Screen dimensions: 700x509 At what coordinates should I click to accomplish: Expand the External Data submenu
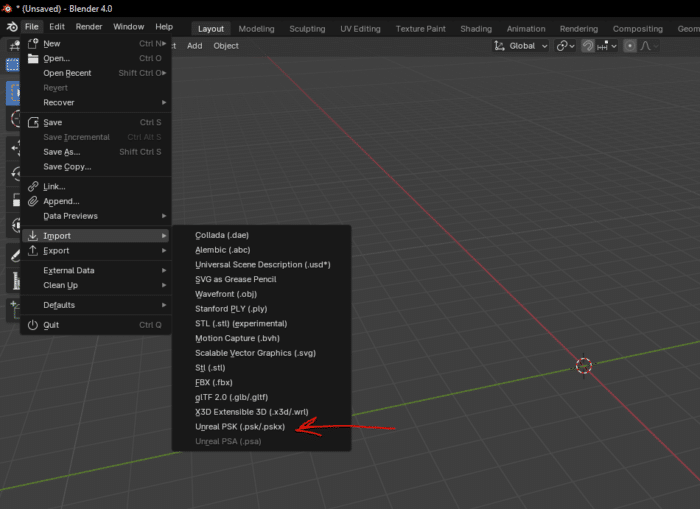[x=96, y=270]
